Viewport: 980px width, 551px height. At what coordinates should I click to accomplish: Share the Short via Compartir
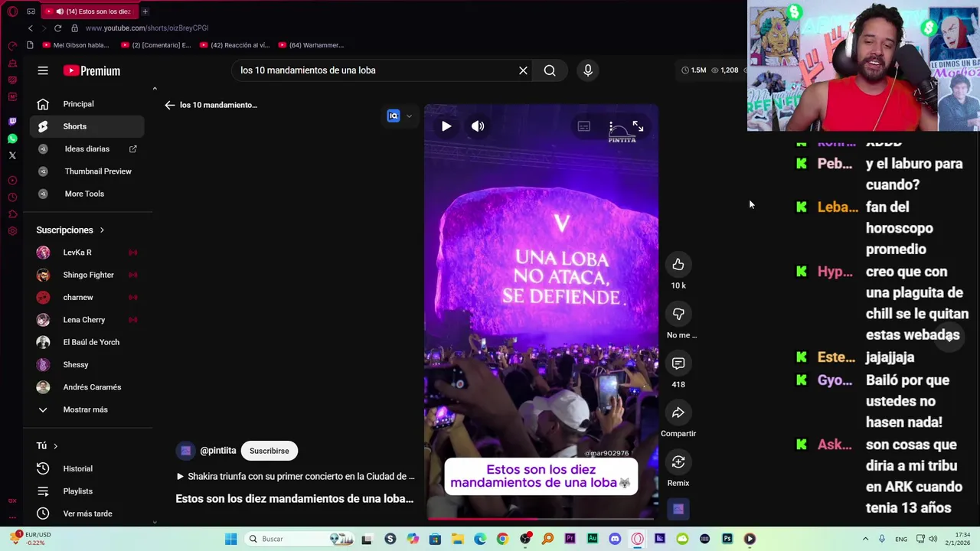678,412
